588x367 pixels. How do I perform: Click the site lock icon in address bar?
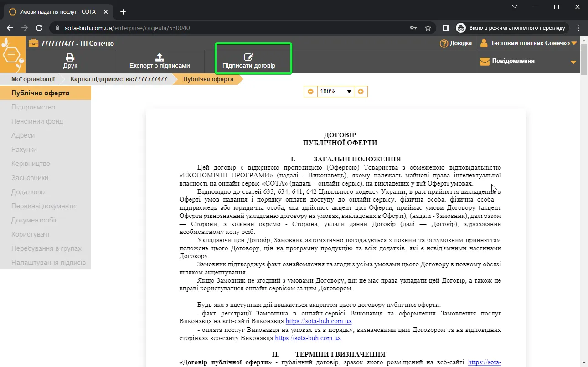[57, 28]
